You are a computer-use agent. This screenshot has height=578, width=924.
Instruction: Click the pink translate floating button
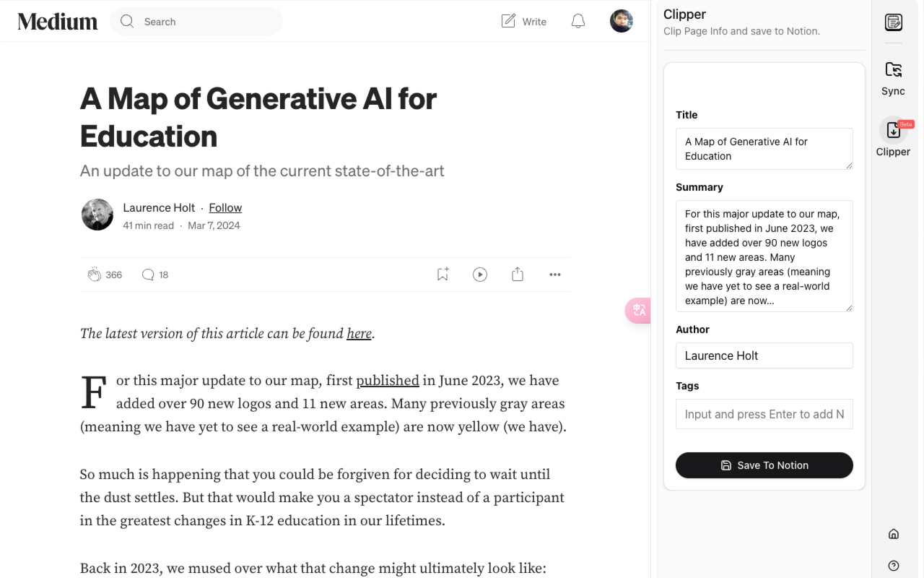click(639, 311)
